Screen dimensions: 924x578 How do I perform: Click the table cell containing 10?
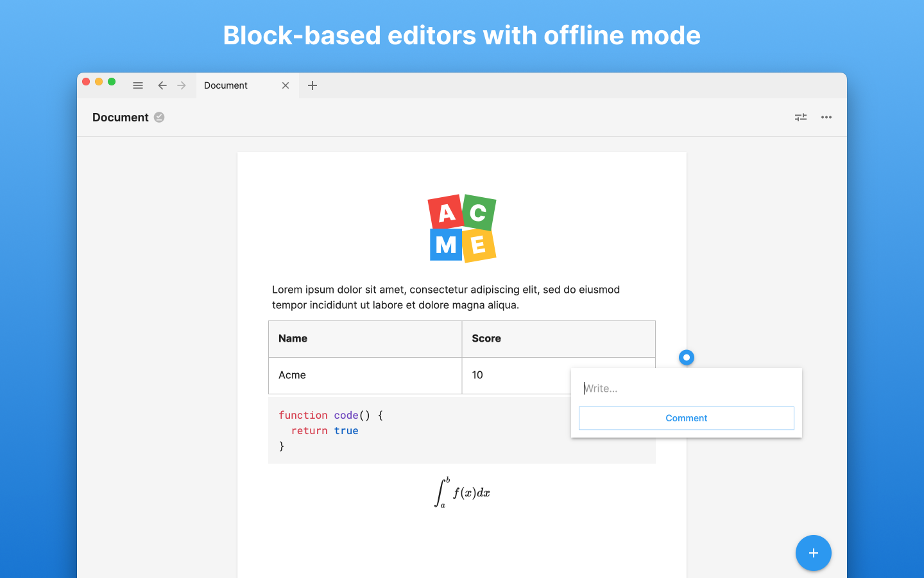pyautogui.click(x=558, y=376)
